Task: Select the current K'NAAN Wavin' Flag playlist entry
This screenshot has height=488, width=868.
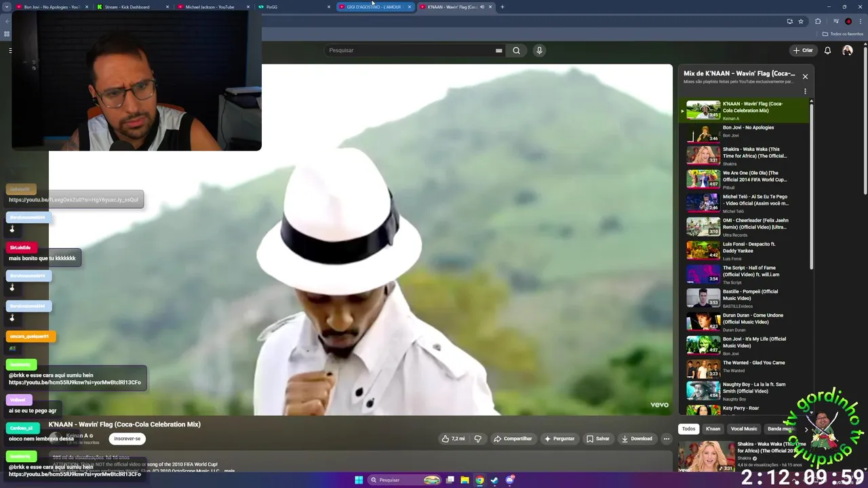Action: tap(743, 110)
